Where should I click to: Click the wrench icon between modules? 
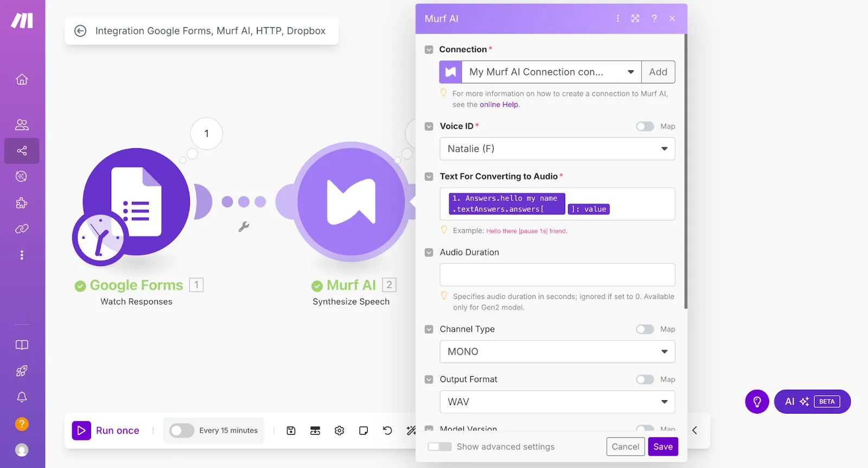click(x=244, y=227)
